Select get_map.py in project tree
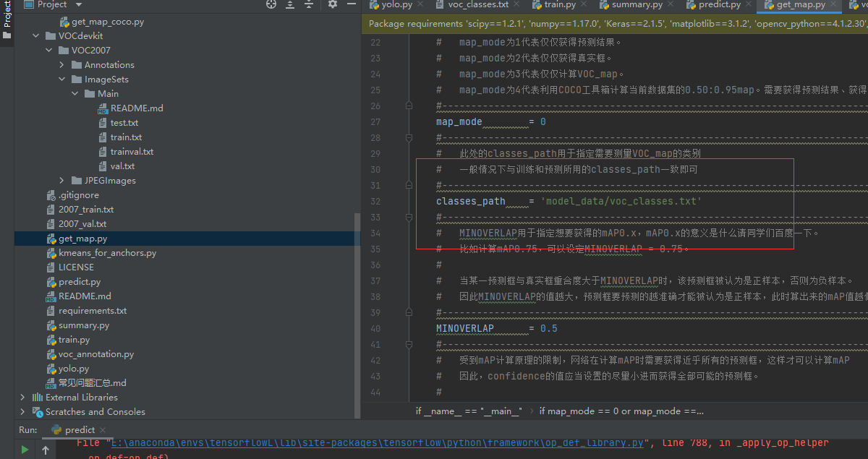The image size is (868, 459). coord(82,239)
